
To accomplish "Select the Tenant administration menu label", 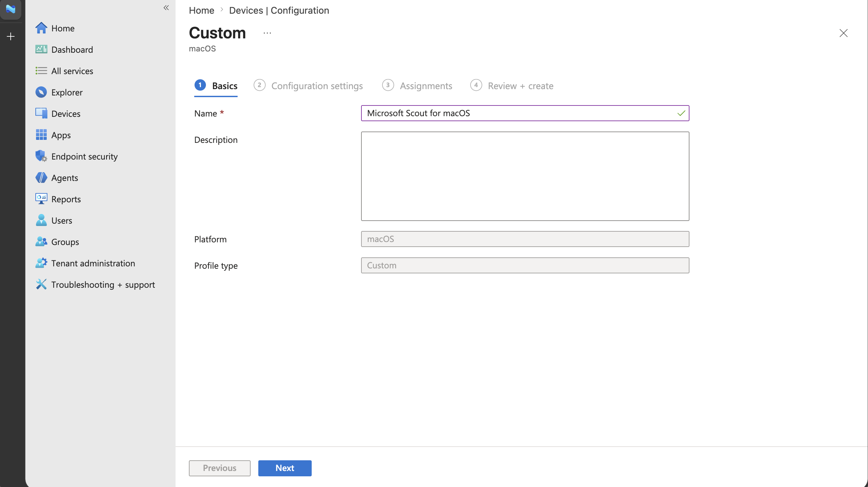I will pos(93,263).
